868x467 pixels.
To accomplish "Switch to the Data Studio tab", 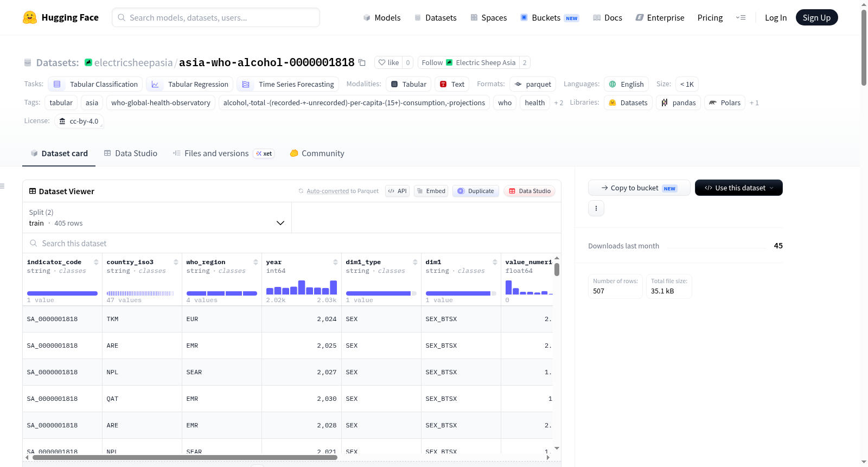I will click(x=131, y=153).
